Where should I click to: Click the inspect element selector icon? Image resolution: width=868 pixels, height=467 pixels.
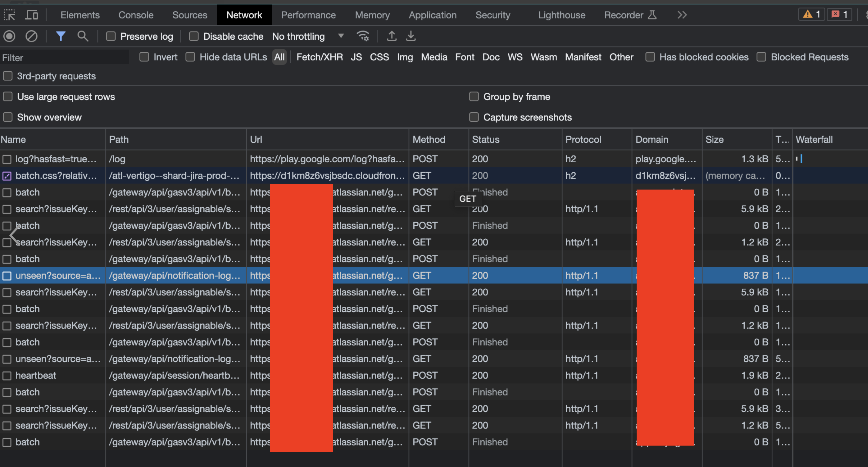pyautogui.click(x=9, y=15)
